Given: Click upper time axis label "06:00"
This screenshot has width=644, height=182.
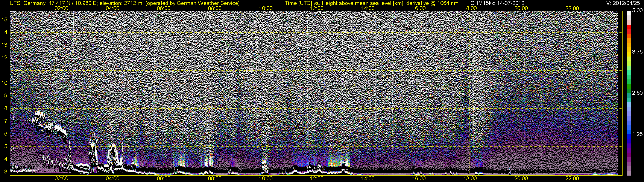Looking at the screenshot, I should pos(164,8).
